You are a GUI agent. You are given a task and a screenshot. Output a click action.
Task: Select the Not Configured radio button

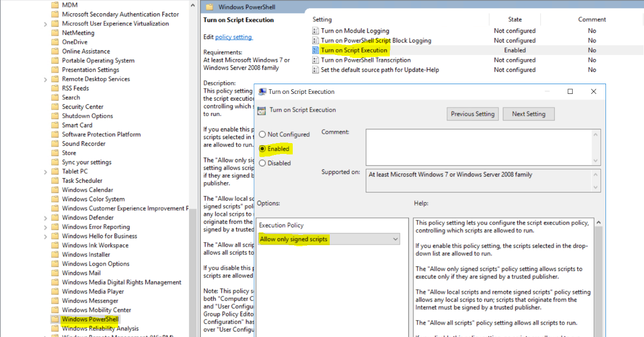(262, 134)
